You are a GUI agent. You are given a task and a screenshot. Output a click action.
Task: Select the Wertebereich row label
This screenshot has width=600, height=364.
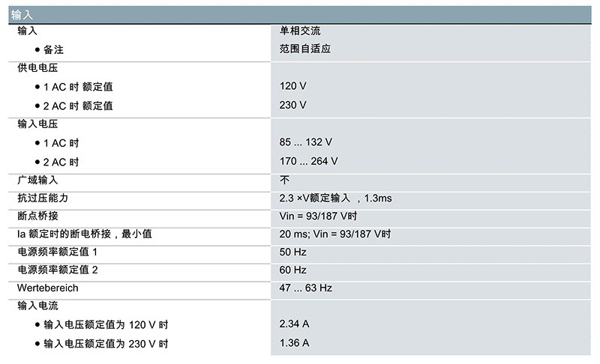pos(47,288)
